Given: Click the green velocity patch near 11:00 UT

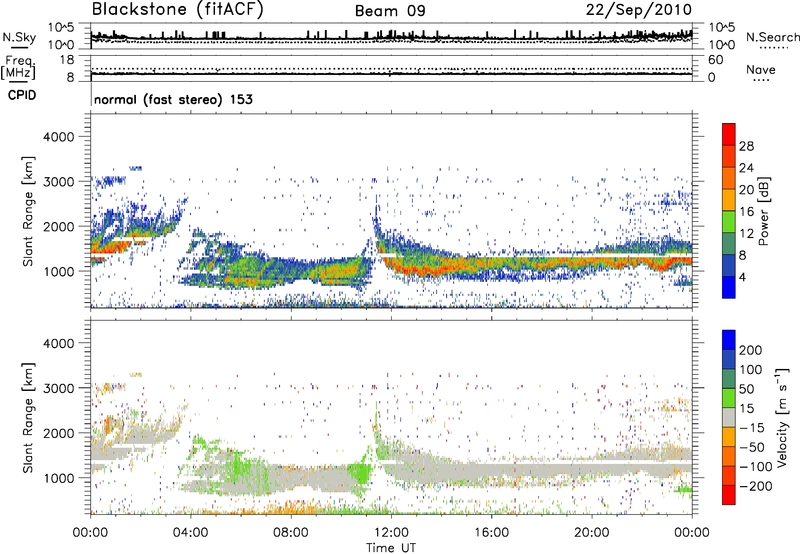Looking at the screenshot, I should pos(361,472).
